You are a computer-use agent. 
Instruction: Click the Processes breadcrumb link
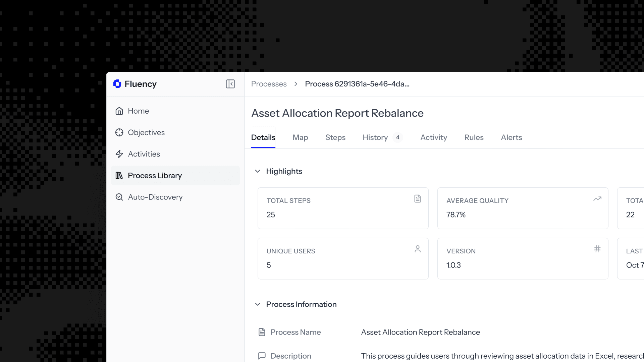(269, 84)
